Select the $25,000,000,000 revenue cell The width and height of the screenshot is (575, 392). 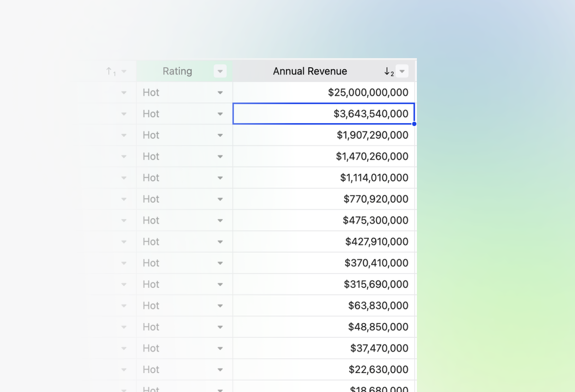pyautogui.click(x=324, y=92)
